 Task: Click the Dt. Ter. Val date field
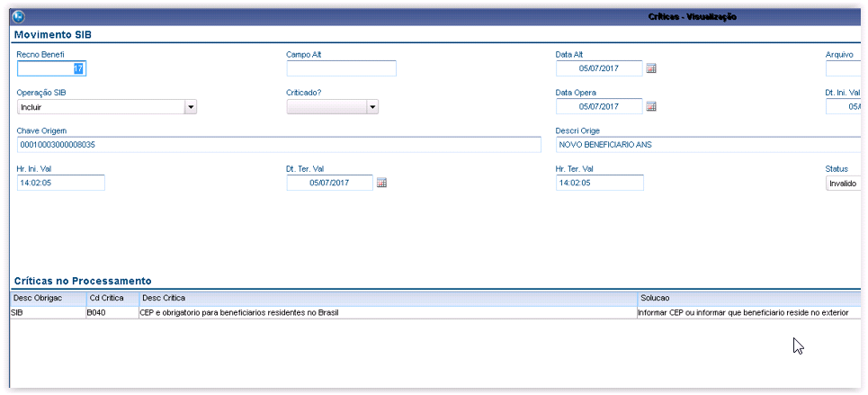click(330, 183)
